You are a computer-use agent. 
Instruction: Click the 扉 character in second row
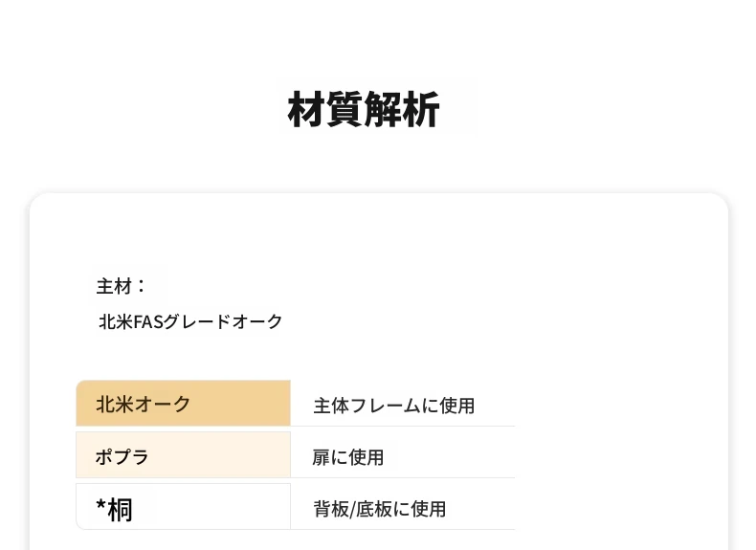point(322,457)
